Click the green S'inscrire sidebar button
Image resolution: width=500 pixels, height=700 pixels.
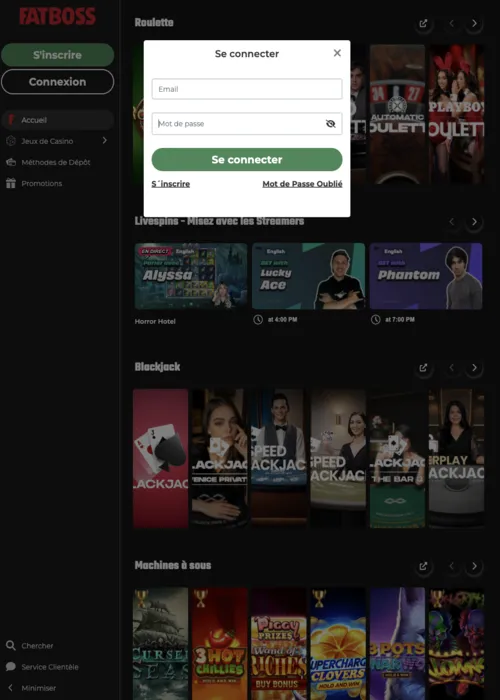pos(58,55)
